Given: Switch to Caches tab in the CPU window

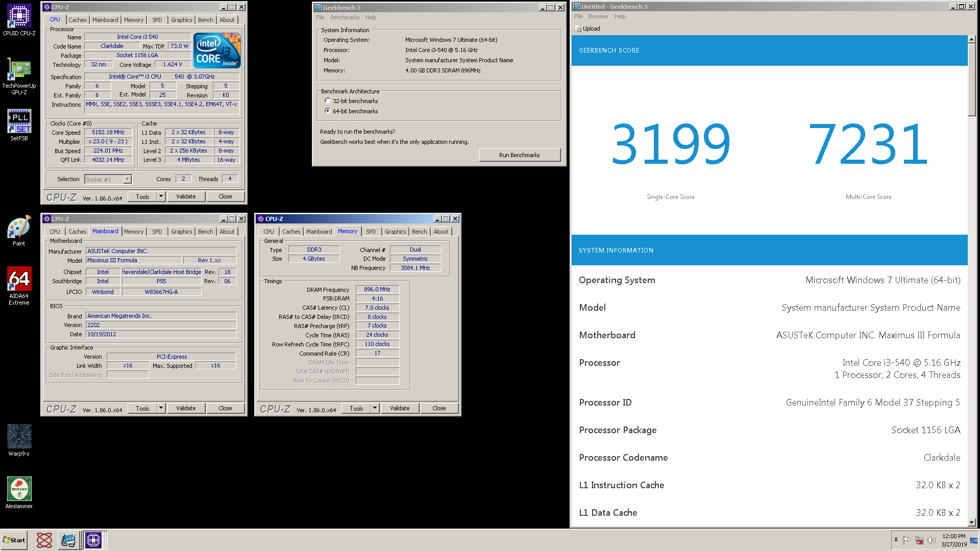Looking at the screenshot, I should coord(78,20).
